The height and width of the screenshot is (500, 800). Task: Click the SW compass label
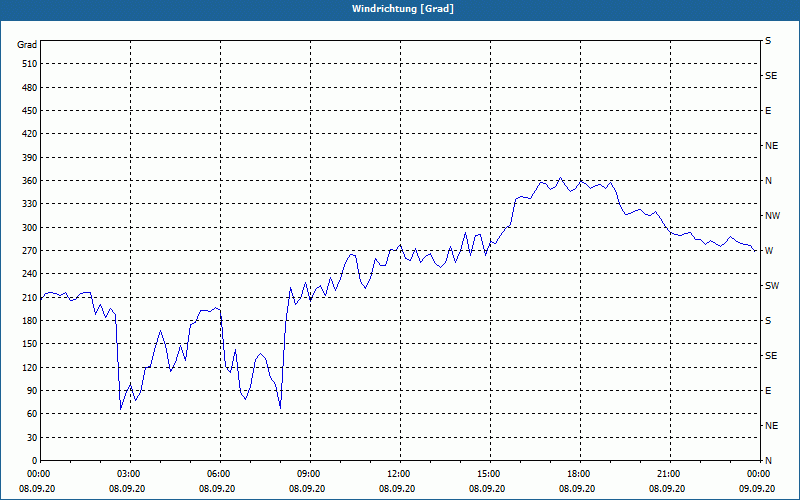click(772, 286)
